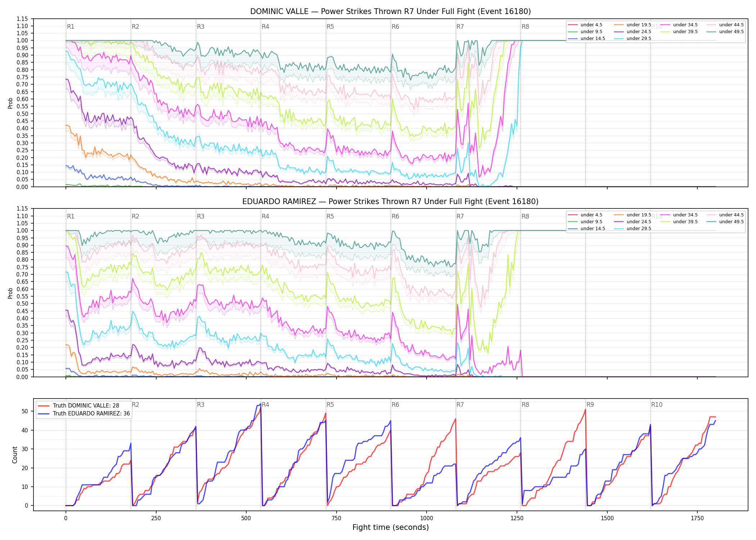Viewport: 756px width, 540px height.
Task: Click 'Truth DOMINIC VALLE: 28' legend entry
Action: pyautogui.click(x=86, y=406)
